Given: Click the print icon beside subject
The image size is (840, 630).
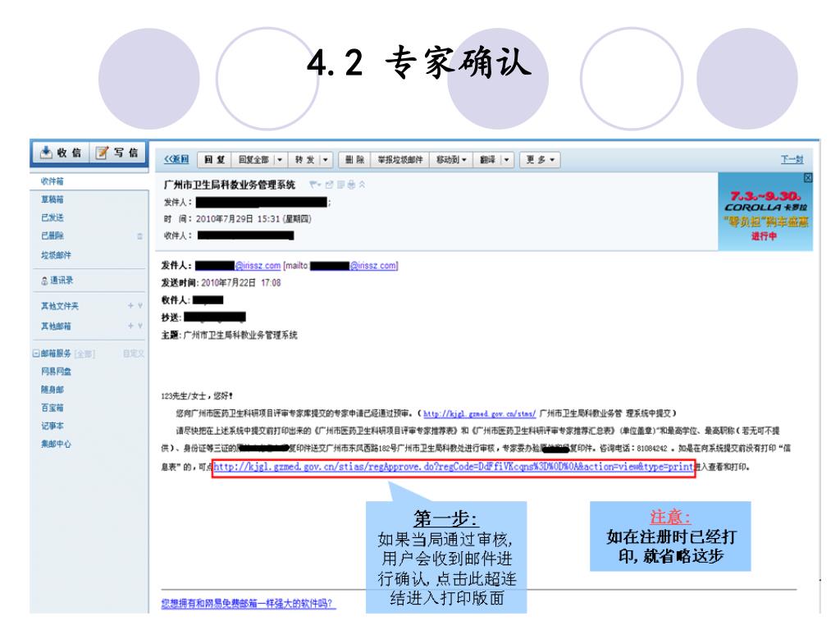Looking at the screenshot, I should pos(351,185).
